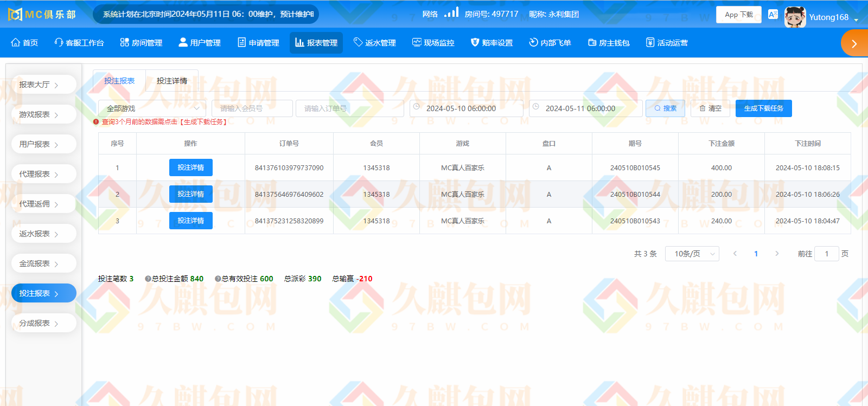Open 申请管理 in the navigation bar
The width and height of the screenshot is (868, 406).
(258, 43)
